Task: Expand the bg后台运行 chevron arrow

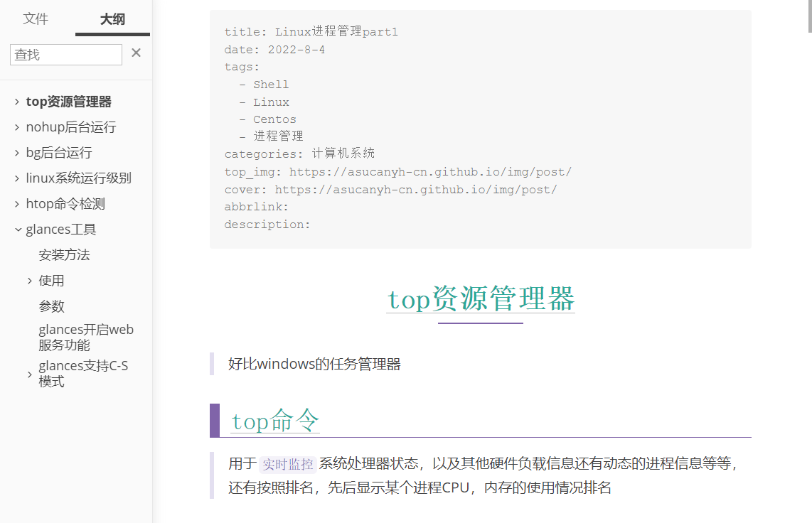Action: [16, 152]
